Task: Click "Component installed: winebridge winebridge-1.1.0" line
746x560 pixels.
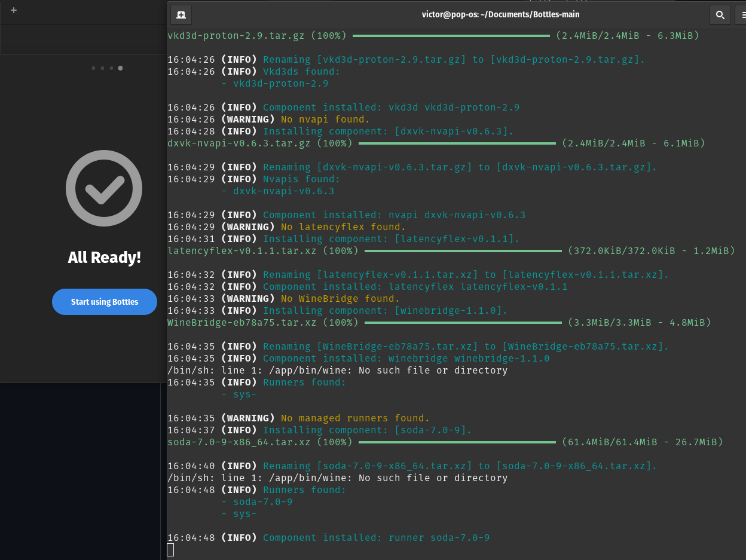Action: (x=406, y=359)
